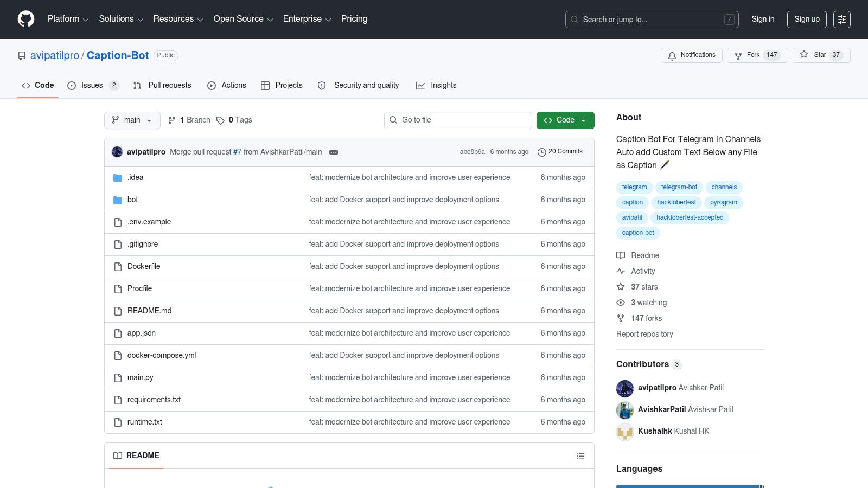Click the hacktoberfest-accepted topic tag
Image resolution: width=868 pixels, height=488 pixels.
click(690, 218)
